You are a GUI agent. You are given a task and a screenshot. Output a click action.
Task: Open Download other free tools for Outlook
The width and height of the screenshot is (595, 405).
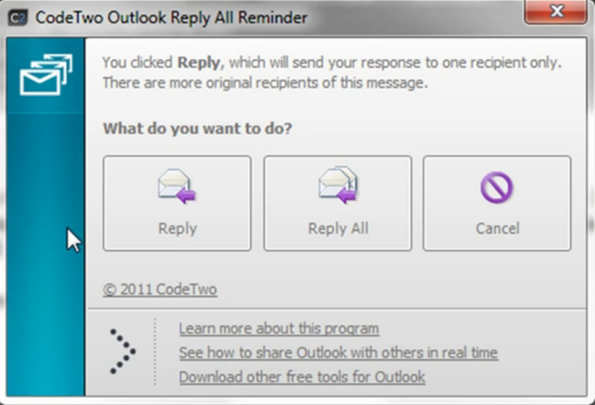(302, 377)
